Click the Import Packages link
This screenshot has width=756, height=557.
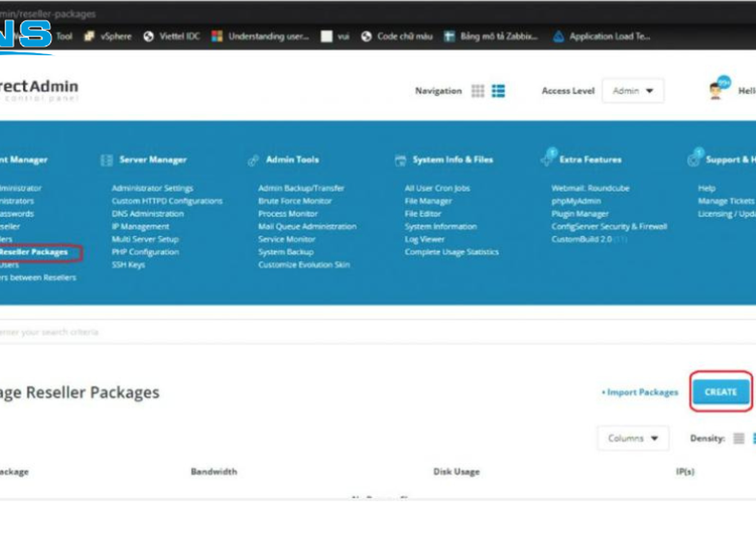pyautogui.click(x=641, y=392)
